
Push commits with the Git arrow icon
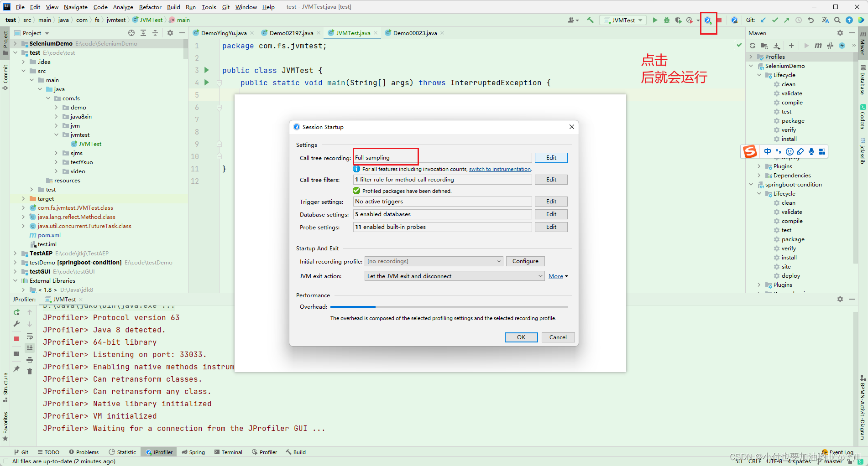(x=787, y=20)
